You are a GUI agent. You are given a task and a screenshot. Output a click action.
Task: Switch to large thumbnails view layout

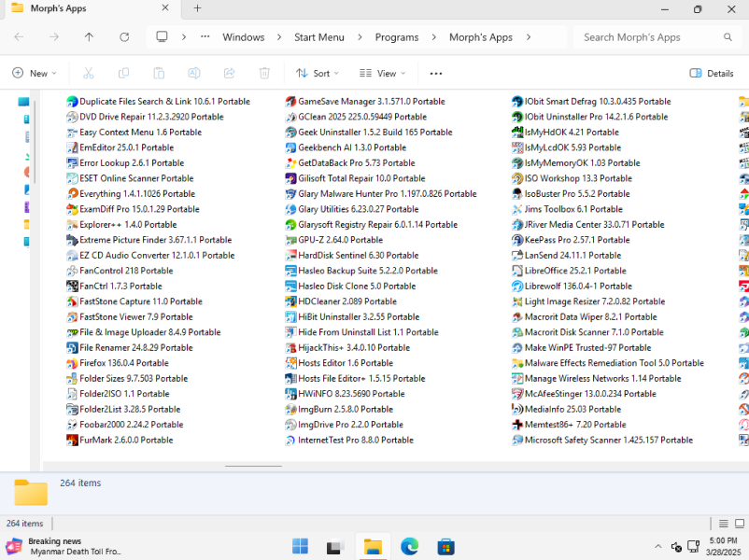pos(740,524)
